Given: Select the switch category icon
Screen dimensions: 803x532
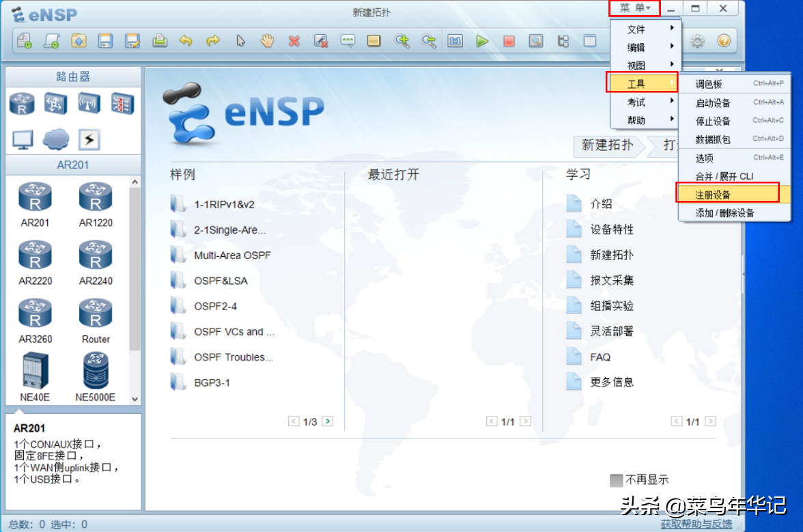Looking at the screenshot, I should (x=55, y=104).
